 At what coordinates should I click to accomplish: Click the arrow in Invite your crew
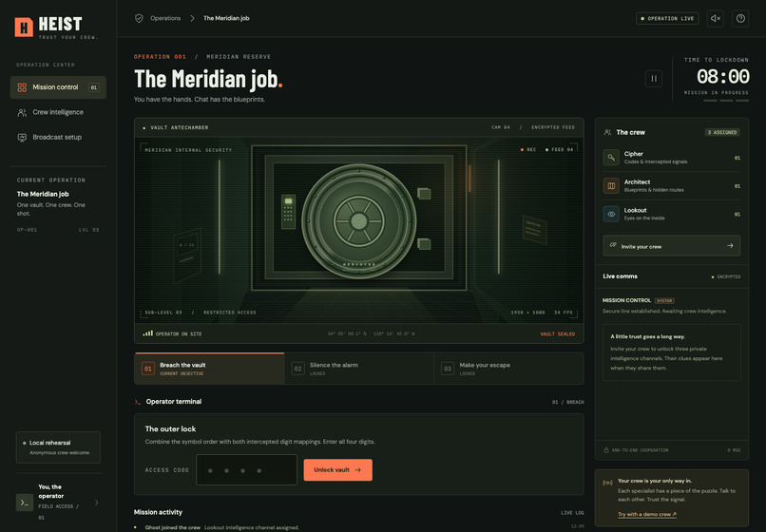tap(730, 246)
